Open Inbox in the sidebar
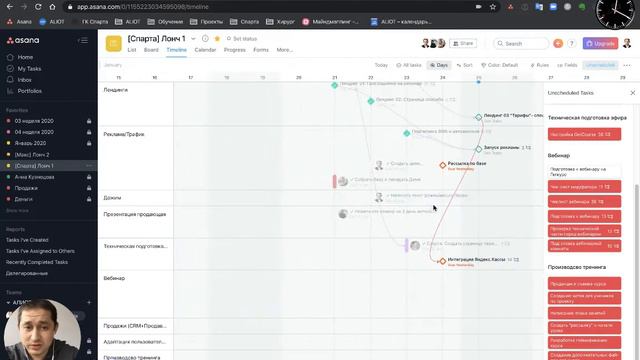 [24, 80]
